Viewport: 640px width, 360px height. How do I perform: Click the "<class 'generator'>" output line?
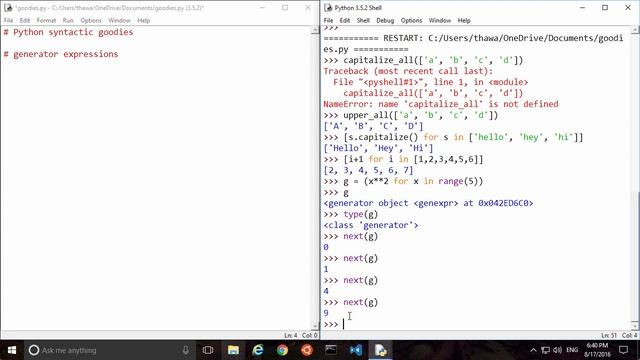(x=371, y=225)
